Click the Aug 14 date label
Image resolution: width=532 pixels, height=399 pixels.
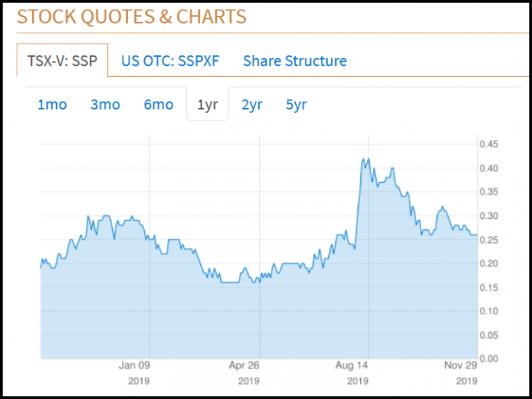(x=353, y=367)
